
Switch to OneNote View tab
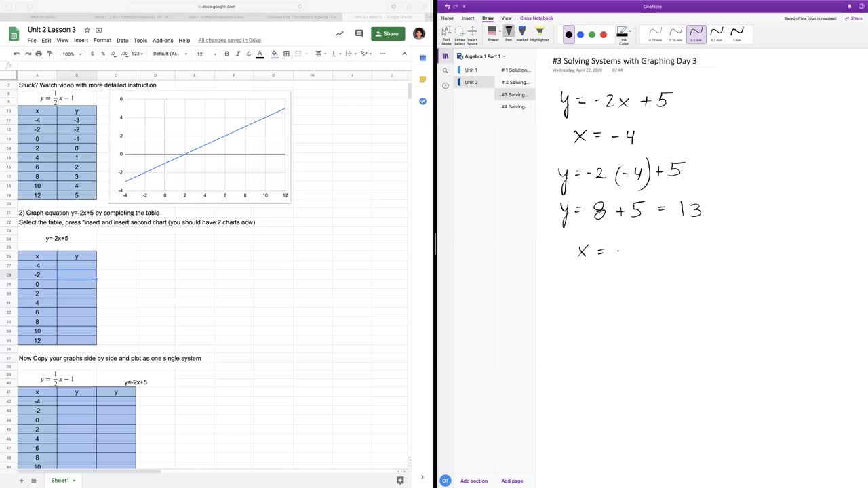coord(507,18)
